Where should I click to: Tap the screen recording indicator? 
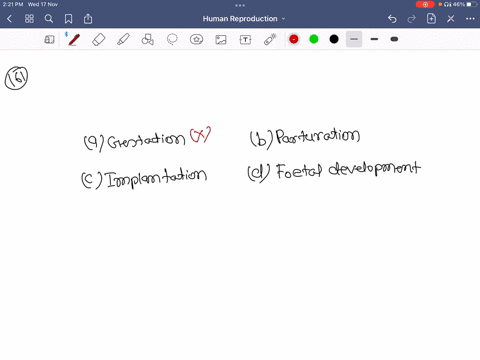coord(425,4)
